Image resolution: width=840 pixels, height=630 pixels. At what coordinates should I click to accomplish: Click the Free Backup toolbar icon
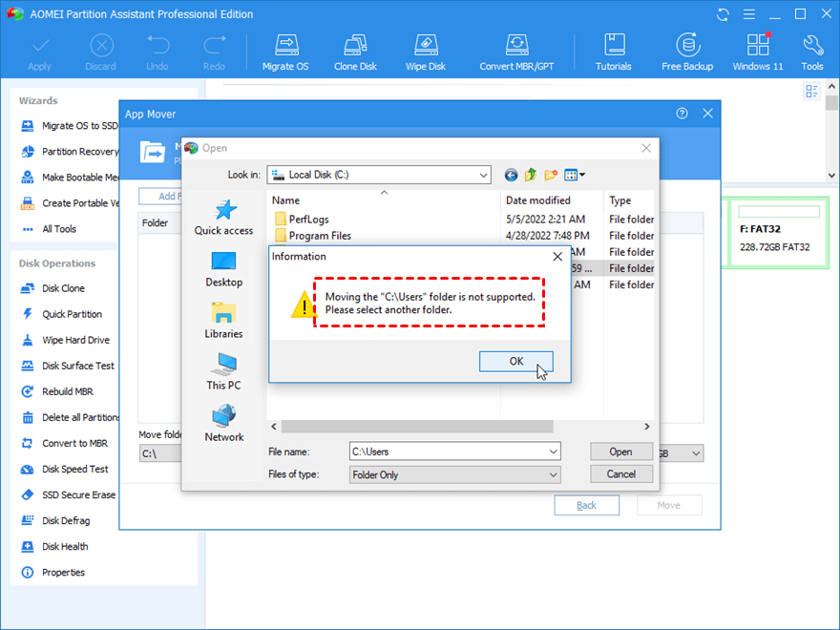coord(687,52)
